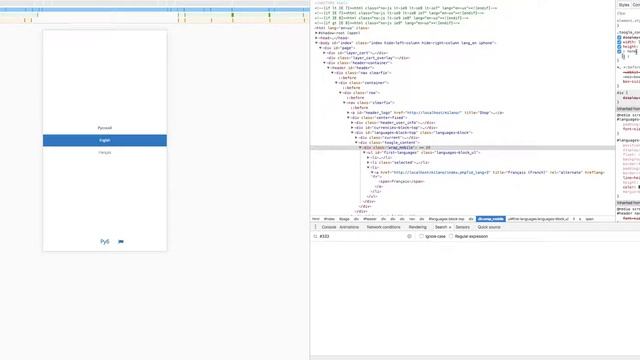
Task: Uncheck the height property checkbox in Styles
Action: point(619,47)
